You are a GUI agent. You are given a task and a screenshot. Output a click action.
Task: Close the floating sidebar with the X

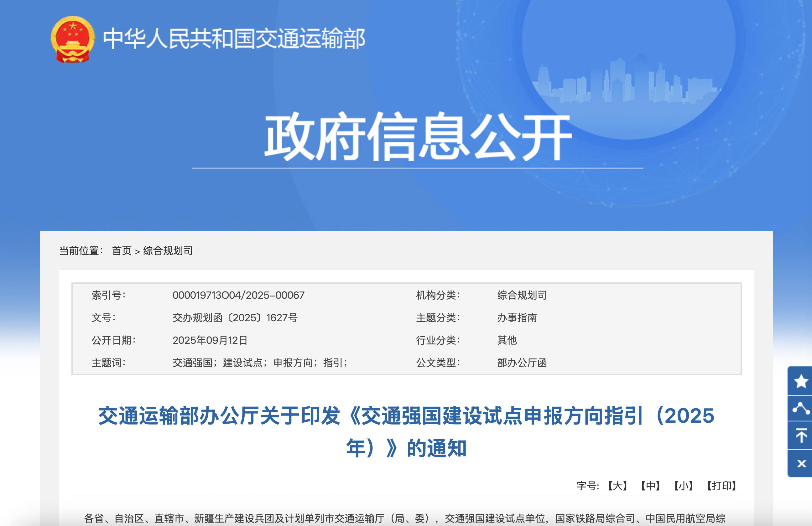[x=801, y=463]
